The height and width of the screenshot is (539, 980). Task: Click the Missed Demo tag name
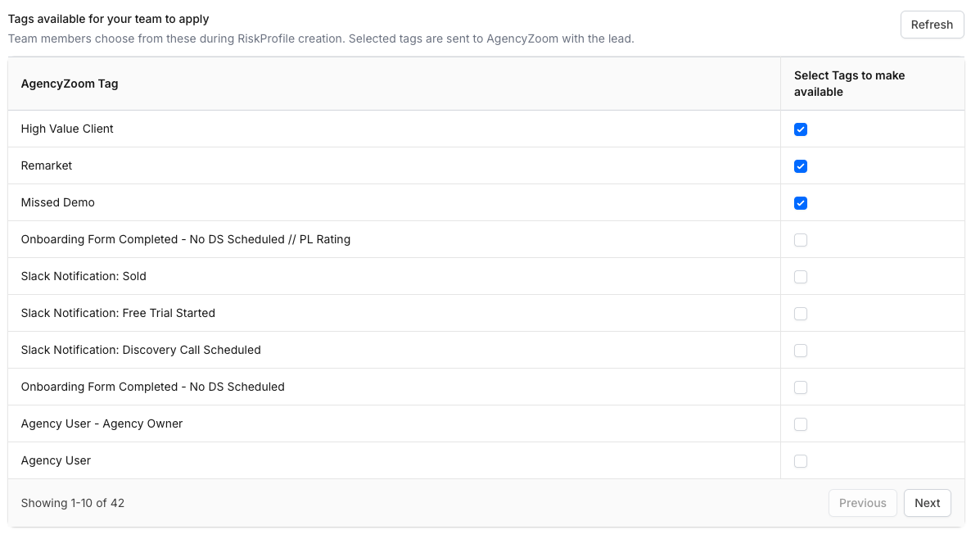[57, 202]
